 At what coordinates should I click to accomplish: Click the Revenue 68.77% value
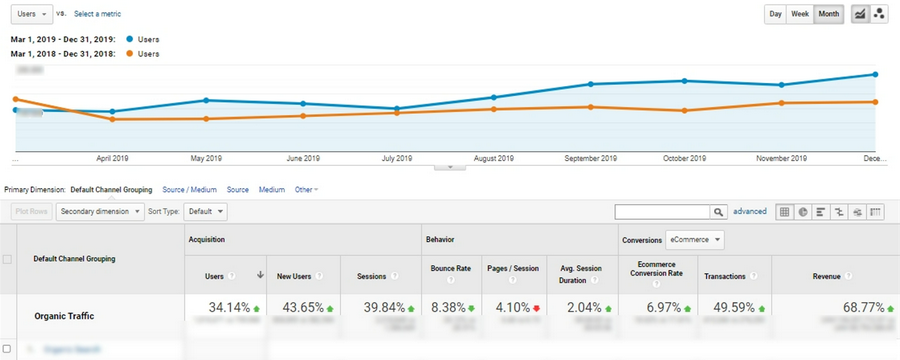(864, 307)
